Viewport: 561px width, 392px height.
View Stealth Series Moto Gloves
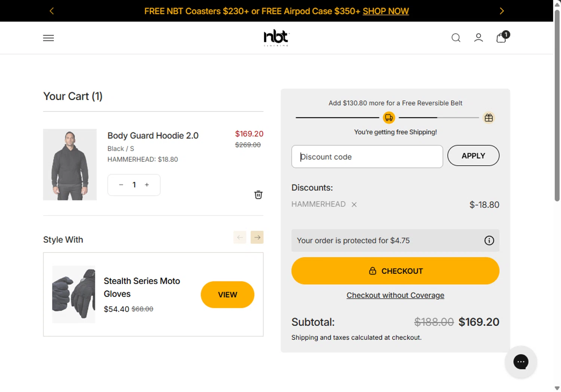click(x=227, y=295)
